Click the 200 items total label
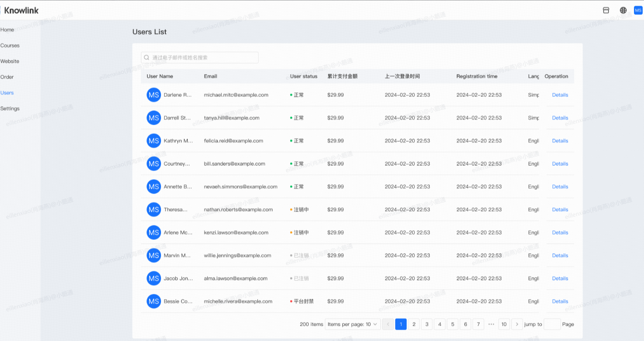644x341 pixels. tap(312, 324)
